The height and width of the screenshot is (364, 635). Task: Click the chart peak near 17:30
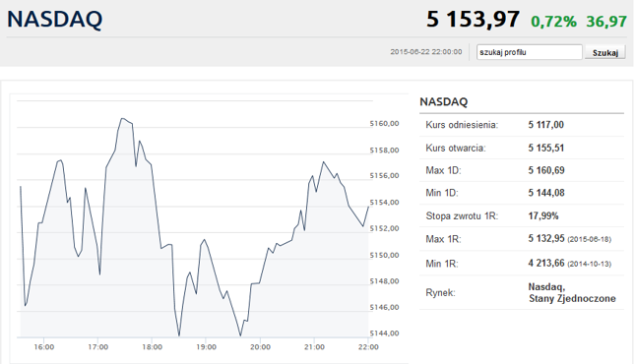tap(123, 119)
